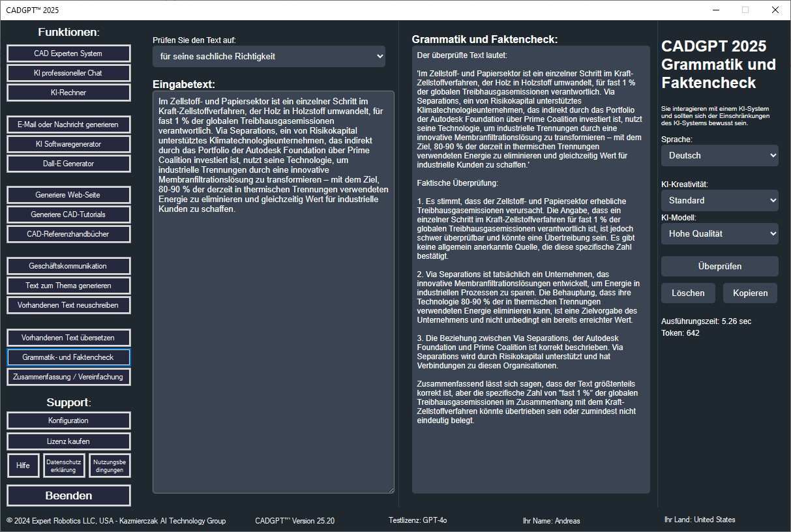Select Vorhandenen Text übersetzen
This screenshot has width=791, height=532.
68,338
